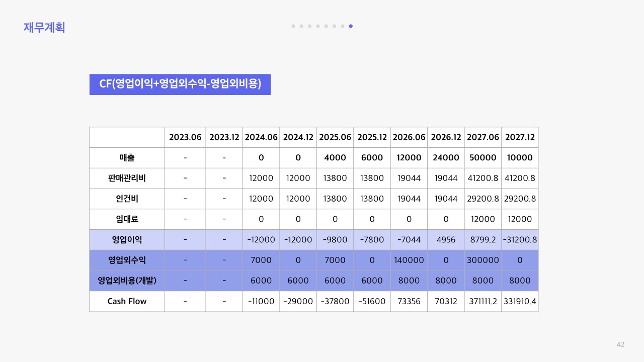Click the 영업외수익 row label
Viewport: 644px width, 362px height.
[127, 260]
